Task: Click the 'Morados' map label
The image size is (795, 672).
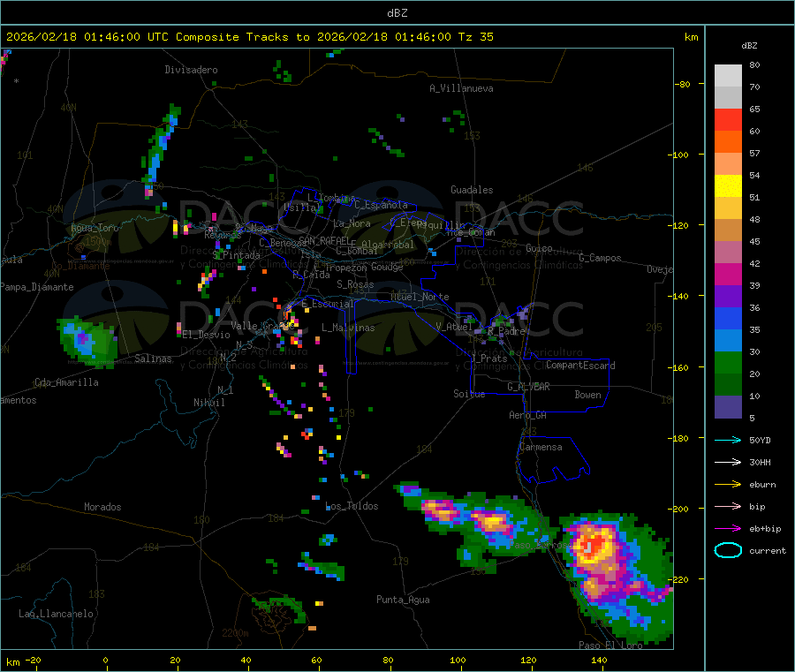Action: (x=102, y=507)
